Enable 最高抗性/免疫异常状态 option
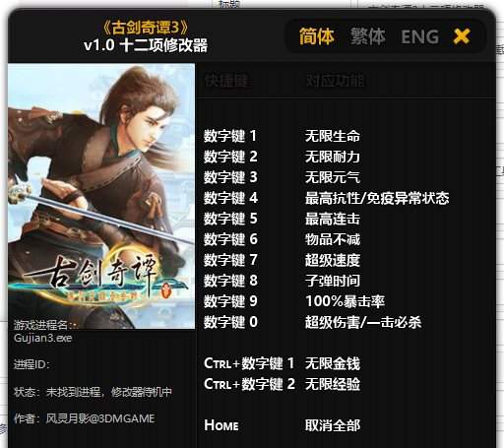 (x=377, y=198)
